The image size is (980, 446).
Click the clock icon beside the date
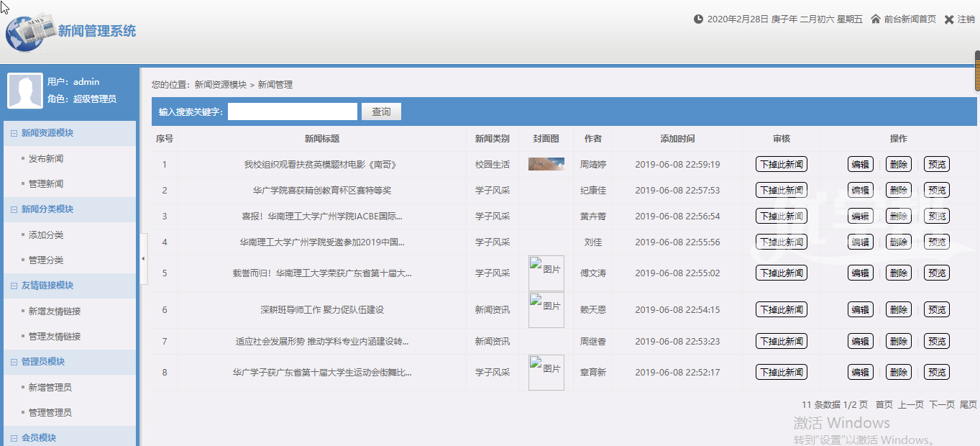(x=698, y=19)
